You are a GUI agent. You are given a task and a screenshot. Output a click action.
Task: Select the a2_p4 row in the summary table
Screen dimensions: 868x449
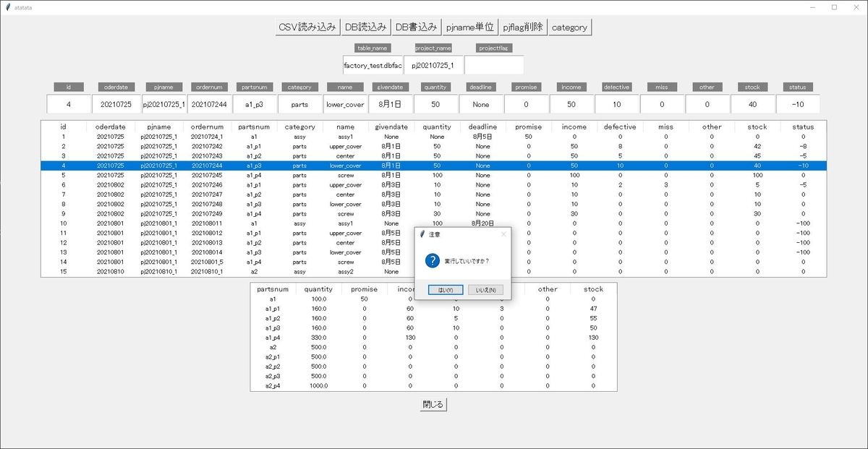(x=433, y=386)
